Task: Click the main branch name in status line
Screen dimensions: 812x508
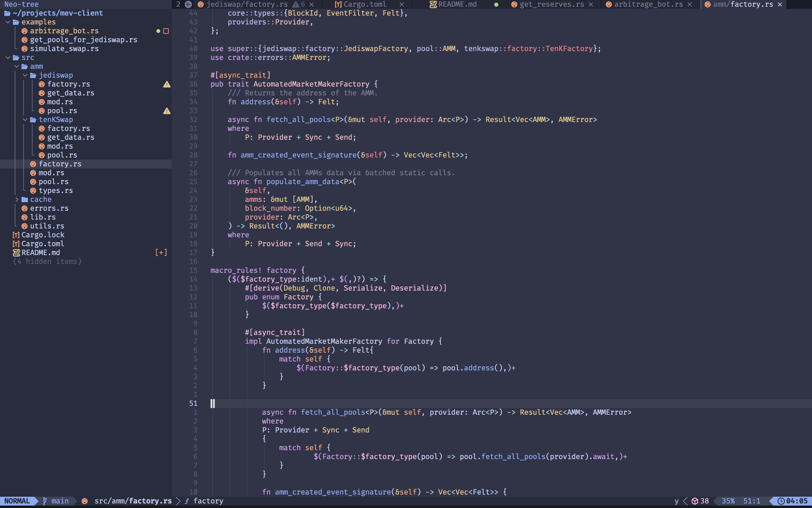Action: point(60,501)
